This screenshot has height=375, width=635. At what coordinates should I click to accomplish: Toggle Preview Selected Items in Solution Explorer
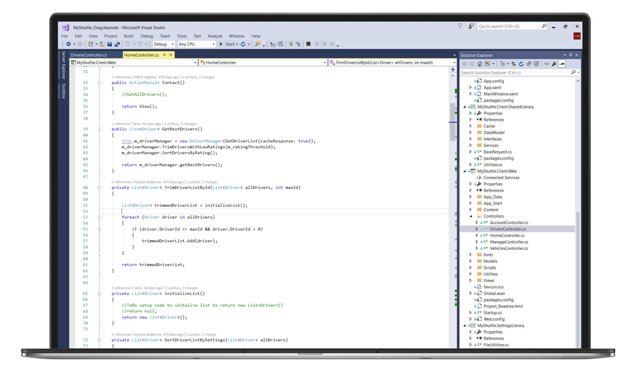point(562,64)
